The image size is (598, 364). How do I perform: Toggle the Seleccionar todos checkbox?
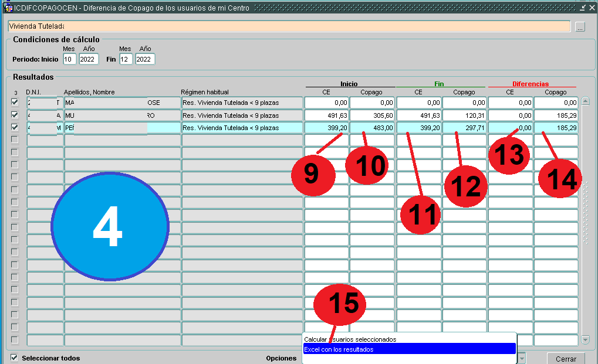tap(15, 358)
